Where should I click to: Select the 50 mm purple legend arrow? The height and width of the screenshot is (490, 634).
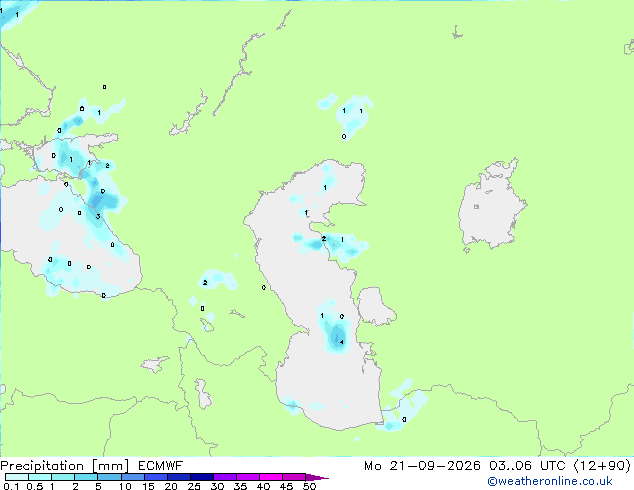317,477
